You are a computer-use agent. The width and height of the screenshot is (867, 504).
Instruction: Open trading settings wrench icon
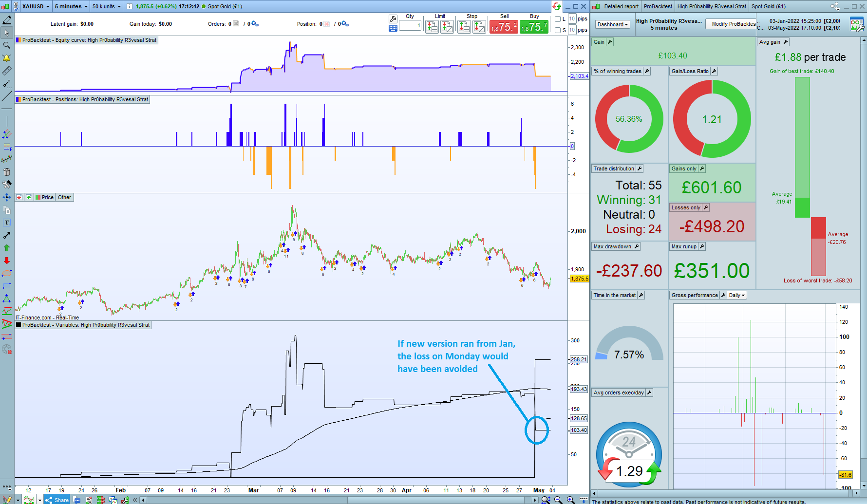click(x=393, y=19)
